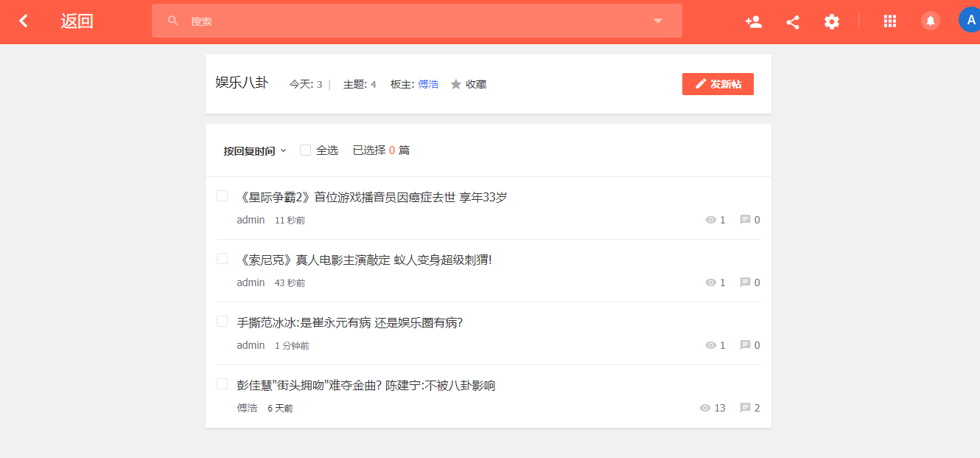Check the 全选 select-all checkbox
The width and height of the screenshot is (980, 458).
pyautogui.click(x=305, y=150)
